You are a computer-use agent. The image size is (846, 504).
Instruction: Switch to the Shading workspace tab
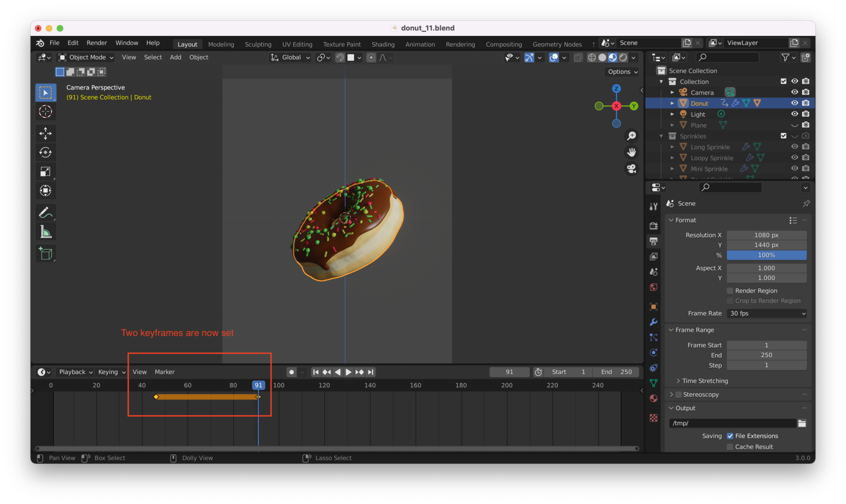[383, 44]
